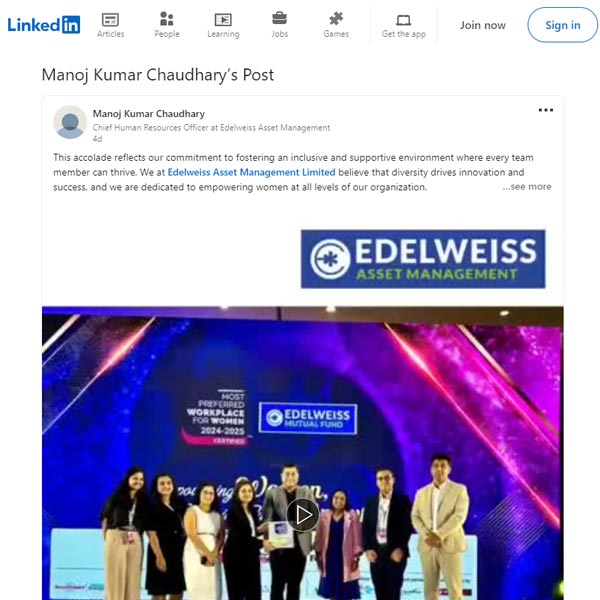Open the Learning icon in navigation
The height and width of the screenshot is (600, 600).
(x=223, y=20)
